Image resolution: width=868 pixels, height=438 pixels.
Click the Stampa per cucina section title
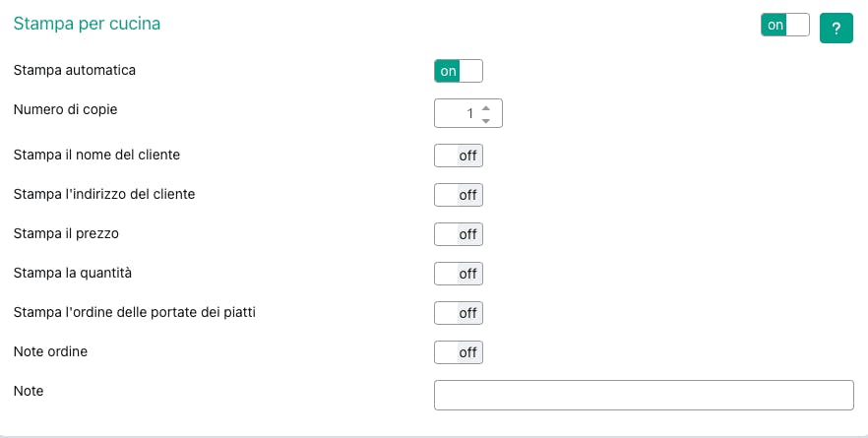[x=87, y=24]
